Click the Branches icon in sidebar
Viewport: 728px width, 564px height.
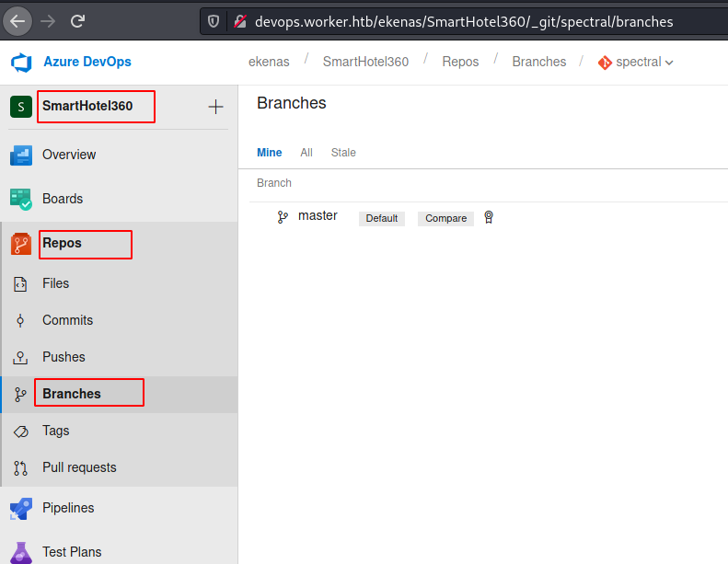(x=20, y=395)
